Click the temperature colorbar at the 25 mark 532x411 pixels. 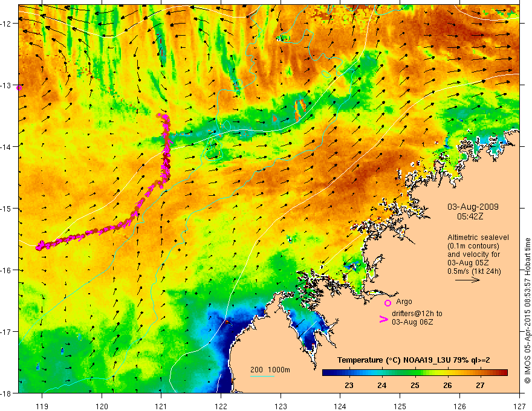415,373
